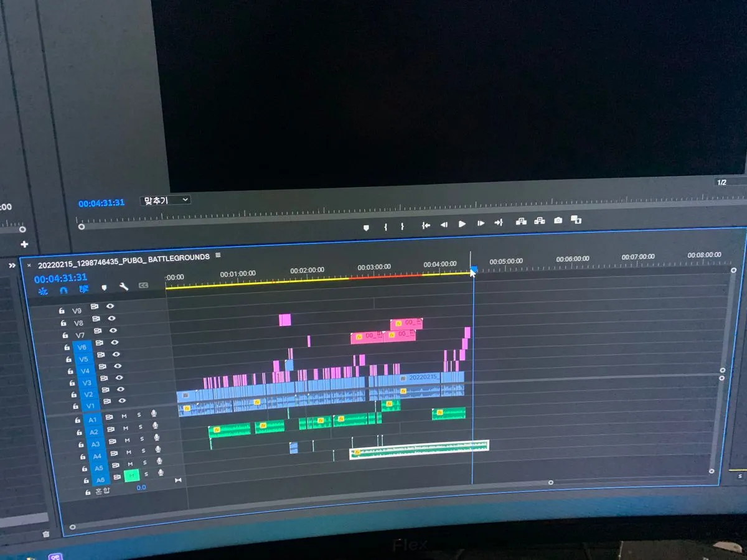This screenshot has width=747, height=560.
Task: Click the Step Forward one frame icon
Action: tap(481, 223)
